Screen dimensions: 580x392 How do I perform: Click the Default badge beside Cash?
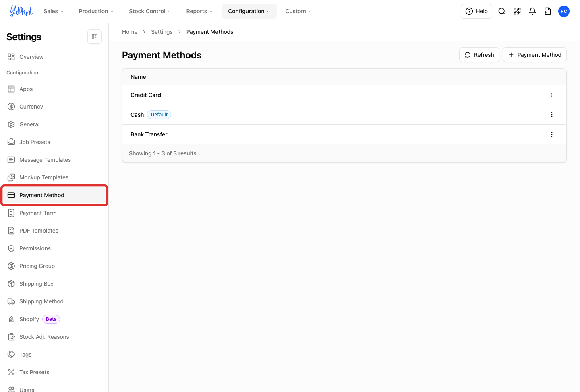click(159, 115)
